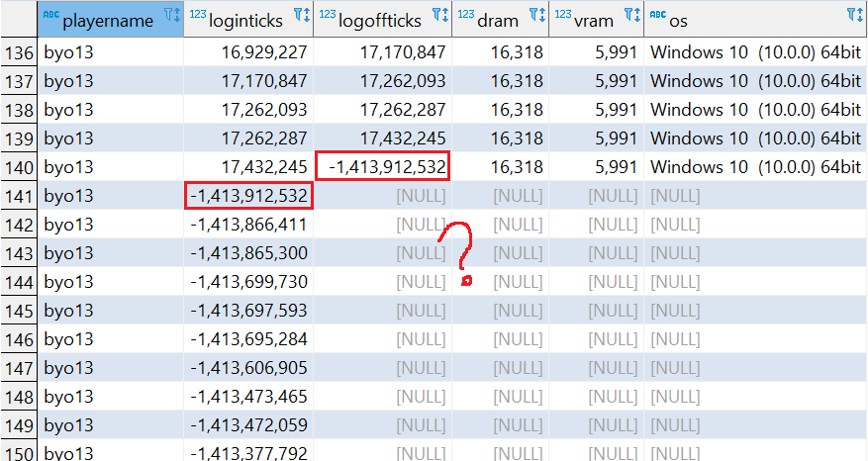Viewport: 868px width, 461px height.
Task: Select row number 145 header
Action: 19,311
